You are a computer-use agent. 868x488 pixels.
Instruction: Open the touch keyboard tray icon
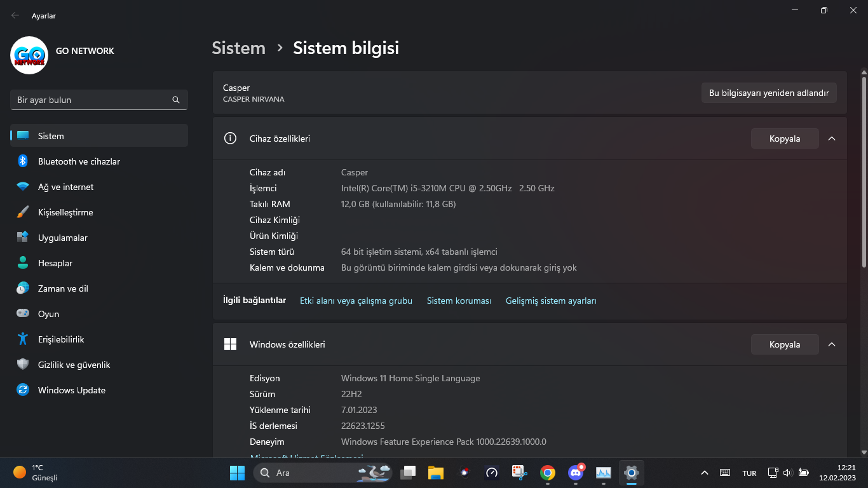pyautogui.click(x=725, y=473)
